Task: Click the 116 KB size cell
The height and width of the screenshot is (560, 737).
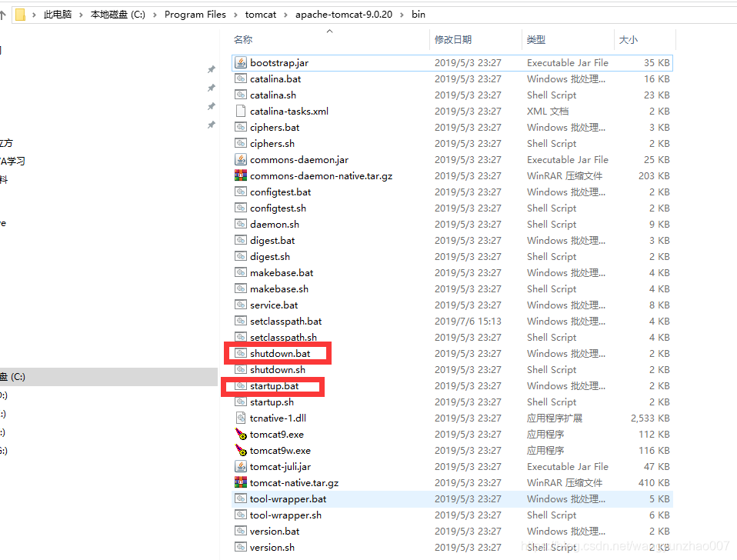Action: click(654, 450)
